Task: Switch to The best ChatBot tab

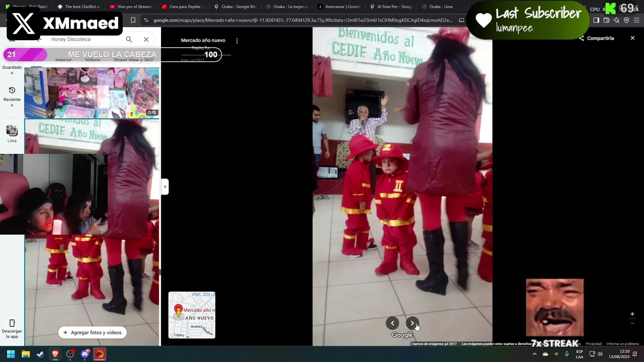Action: [79, 7]
